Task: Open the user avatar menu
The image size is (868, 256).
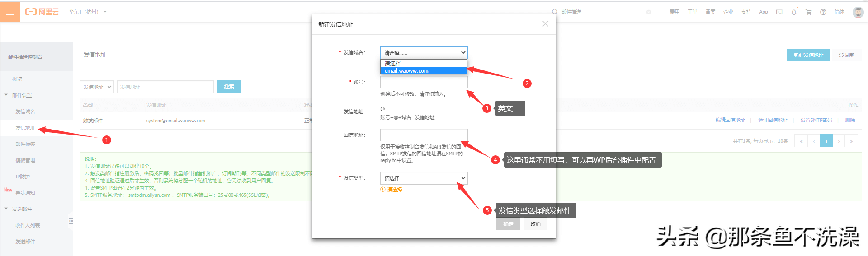Action: 858,12
